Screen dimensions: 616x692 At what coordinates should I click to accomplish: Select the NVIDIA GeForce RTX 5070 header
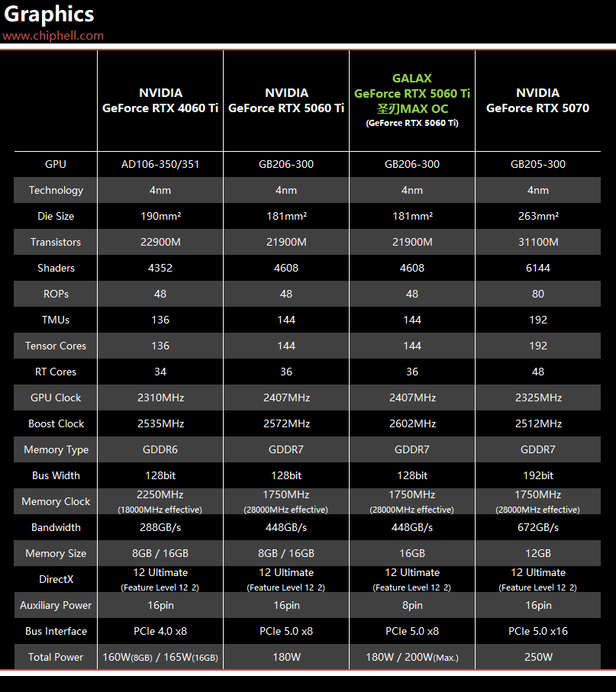(538, 100)
